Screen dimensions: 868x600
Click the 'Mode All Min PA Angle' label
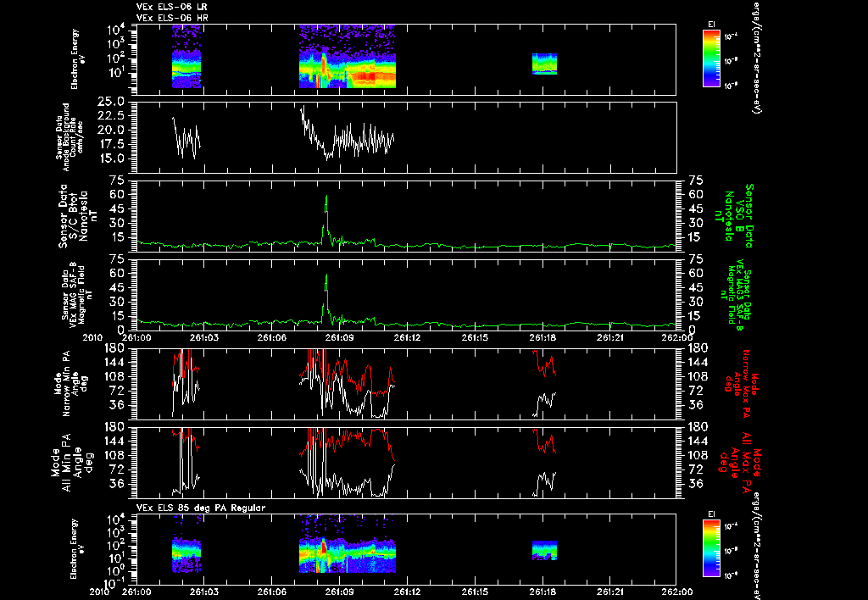pyautogui.click(x=72, y=462)
